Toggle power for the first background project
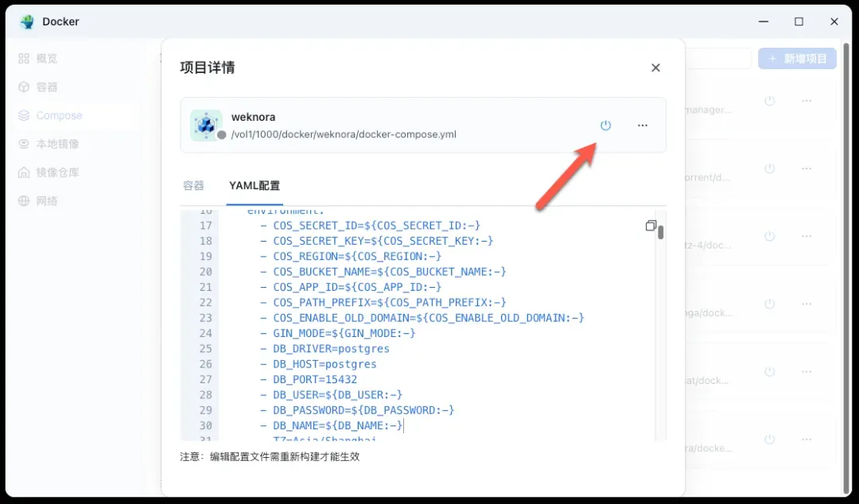Image resolution: width=859 pixels, height=504 pixels. (769, 102)
